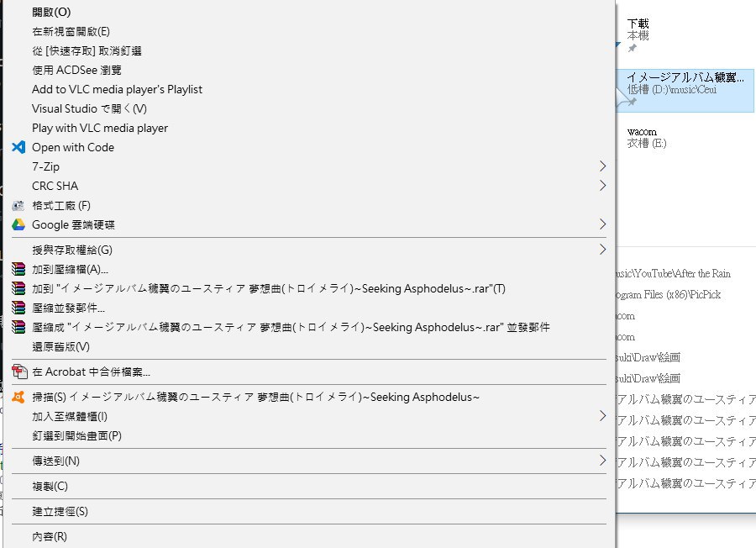Select 下載 folder in Quick Access

point(638,24)
